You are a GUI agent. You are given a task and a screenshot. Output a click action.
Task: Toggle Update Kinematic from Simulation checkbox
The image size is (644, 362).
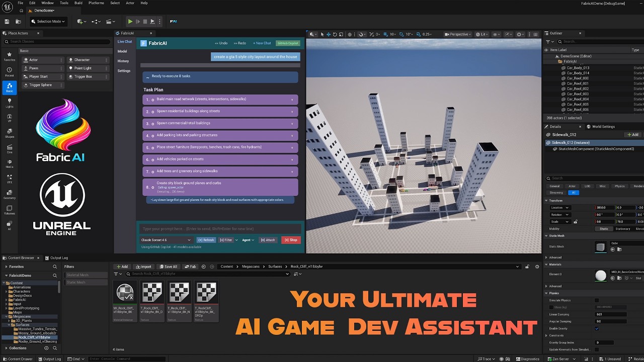click(x=597, y=349)
